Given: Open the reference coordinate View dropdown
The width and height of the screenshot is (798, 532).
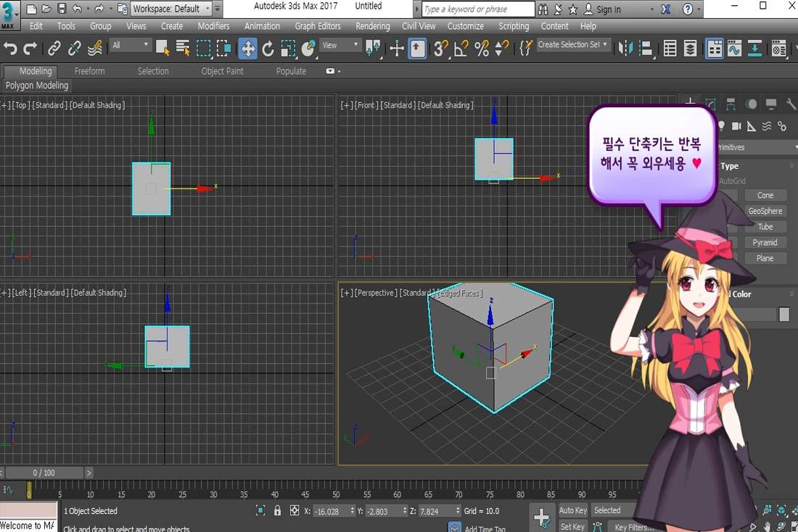Looking at the screenshot, I should click(x=340, y=45).
